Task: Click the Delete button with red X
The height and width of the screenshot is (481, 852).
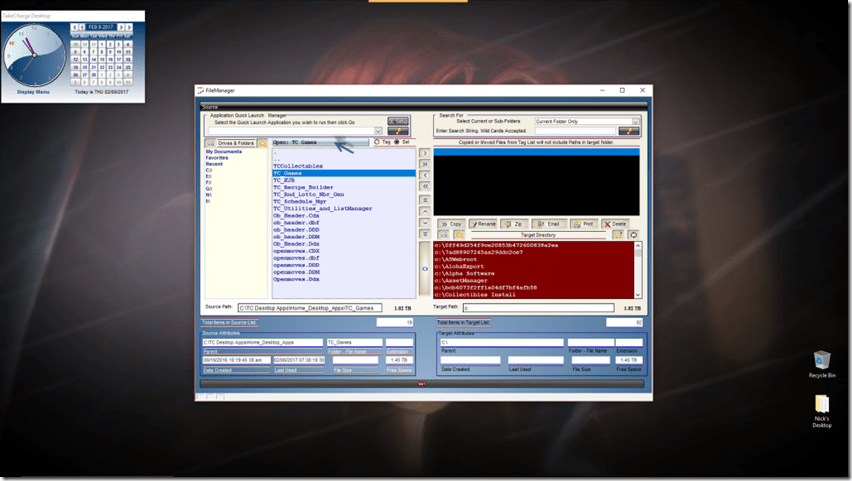Action: (x=615, y=224)
